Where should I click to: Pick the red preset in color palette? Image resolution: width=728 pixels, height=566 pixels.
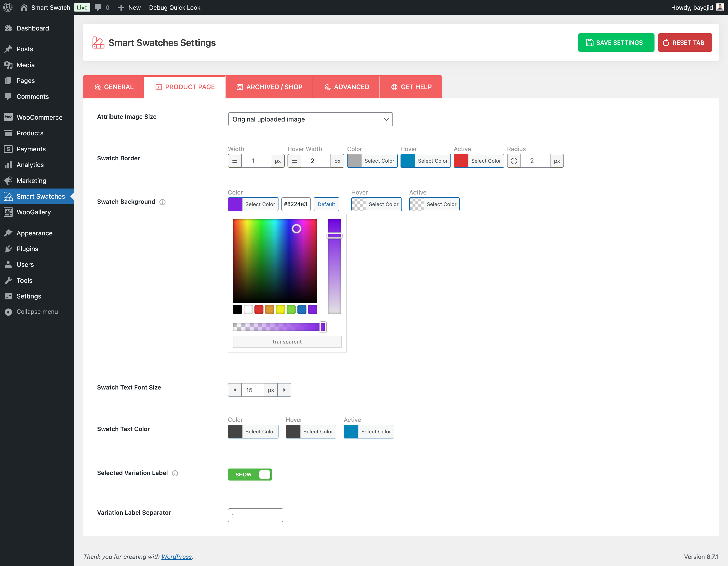[259, 310]
